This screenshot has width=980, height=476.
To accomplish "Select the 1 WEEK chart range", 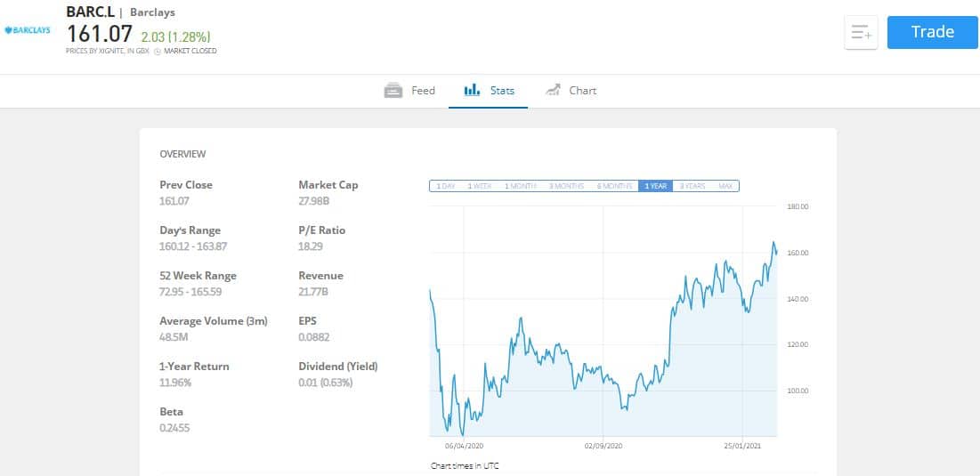I will [x=480, y=186].
